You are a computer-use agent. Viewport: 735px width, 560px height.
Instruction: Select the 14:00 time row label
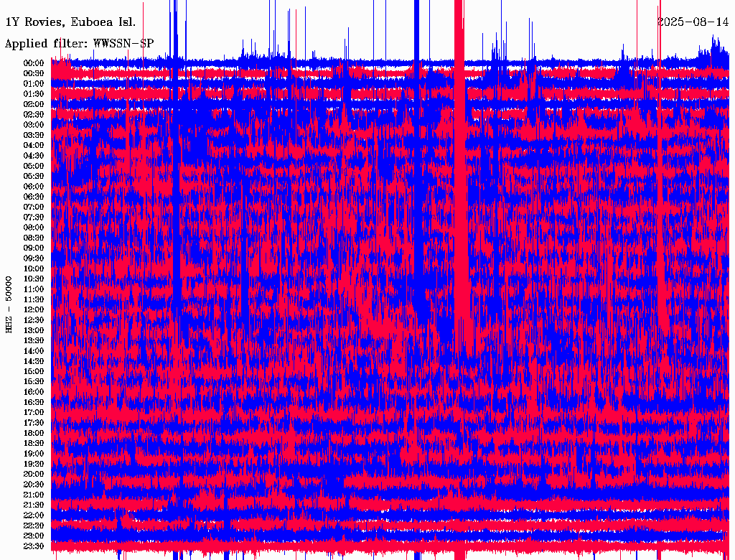[x=34, y=351]
